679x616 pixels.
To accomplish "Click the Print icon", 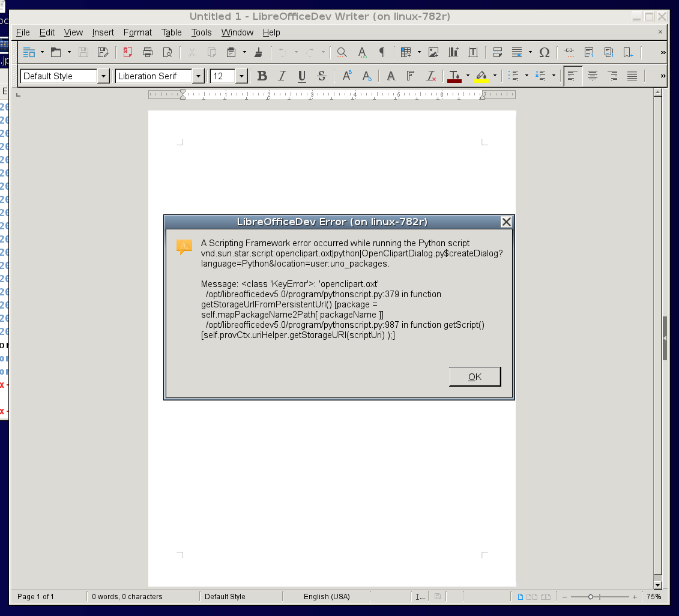I will click(x=148, y=52).
